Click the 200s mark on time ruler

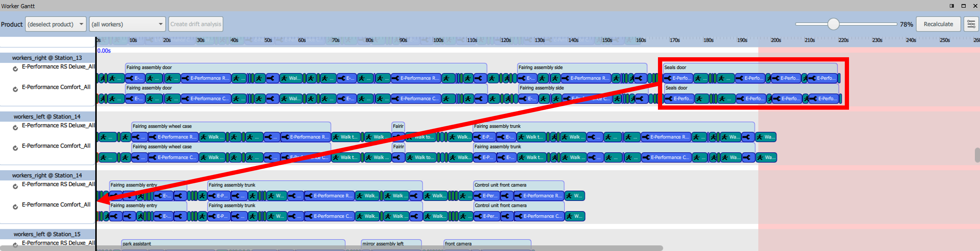click(776, 40)
